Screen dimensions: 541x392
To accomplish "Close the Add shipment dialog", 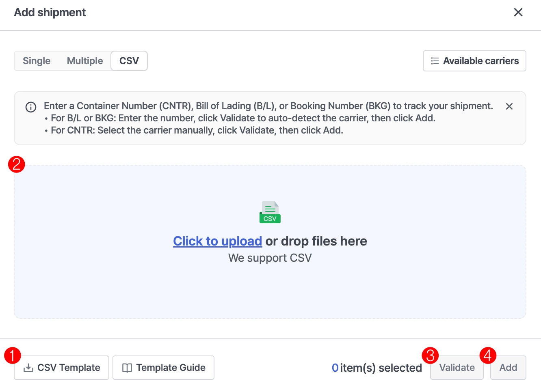I will 518,12.
